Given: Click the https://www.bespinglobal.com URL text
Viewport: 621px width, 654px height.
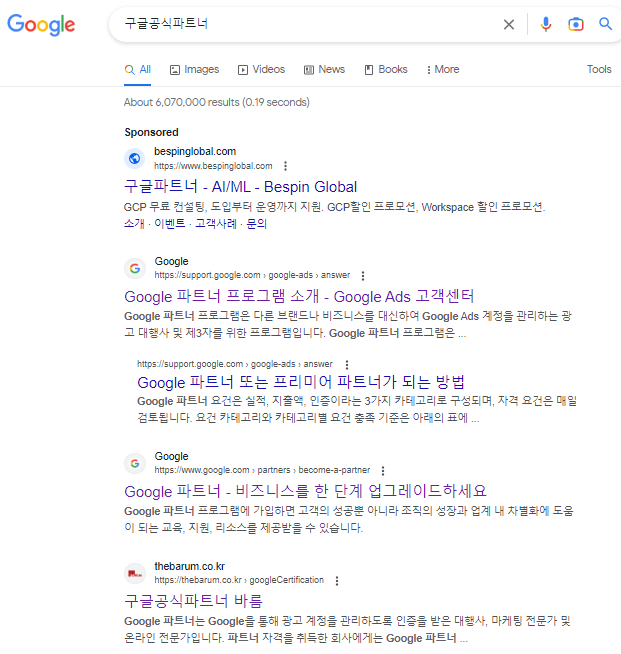Looking at the screenshot, I should 213,166.
